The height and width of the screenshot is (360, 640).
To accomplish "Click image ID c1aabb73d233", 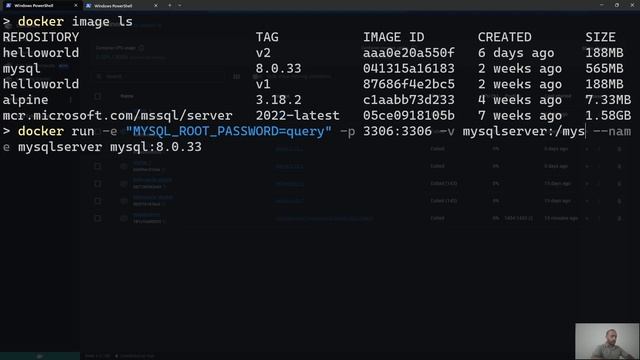I will [409, 100].
